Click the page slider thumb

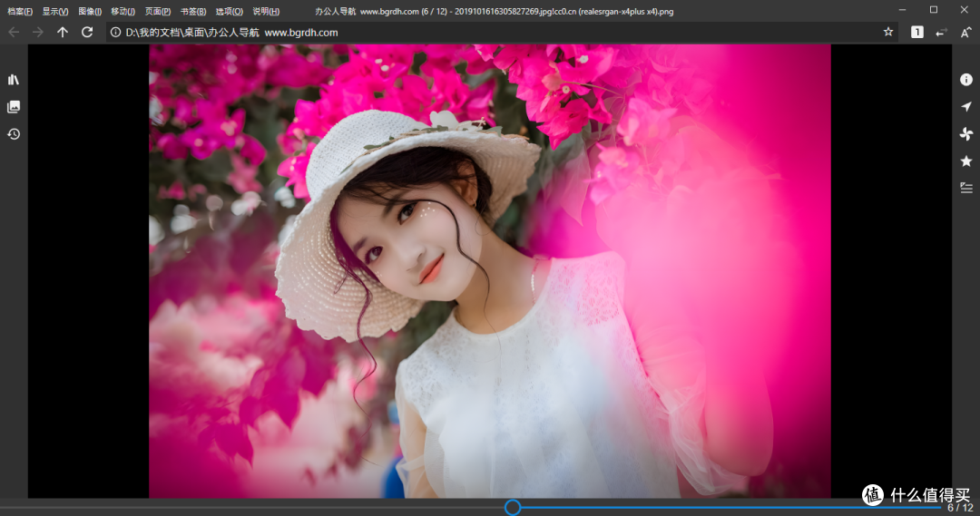click(x=513, y=507)
